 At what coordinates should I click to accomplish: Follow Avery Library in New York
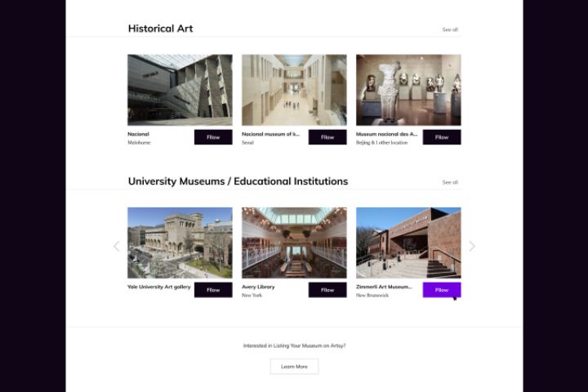(327, 290)
